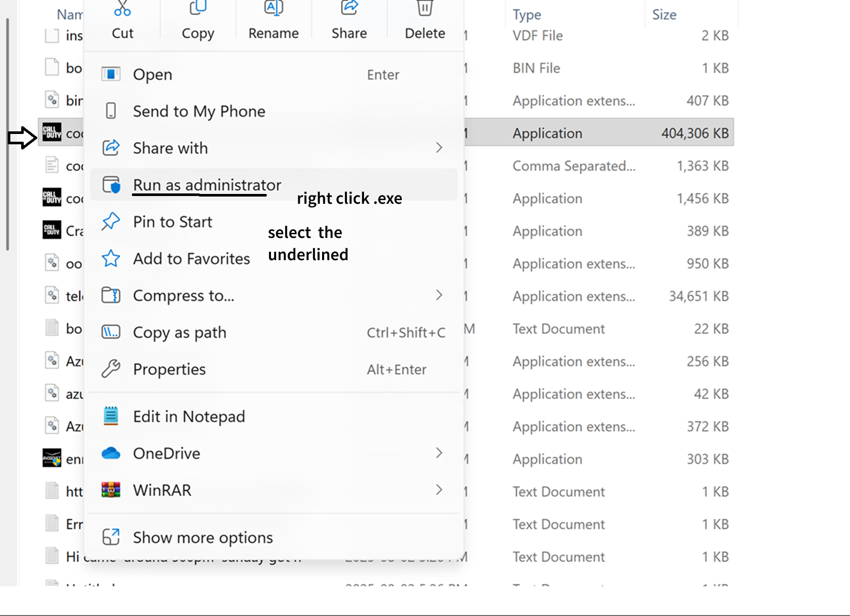This screenshot has width=850, height=616.
Task: Click Show more options
Action: [203, 537]
